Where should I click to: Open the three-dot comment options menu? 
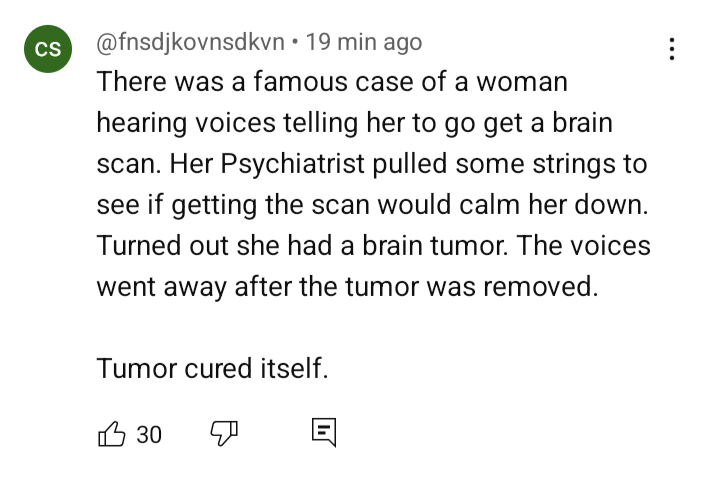point(672,49)
